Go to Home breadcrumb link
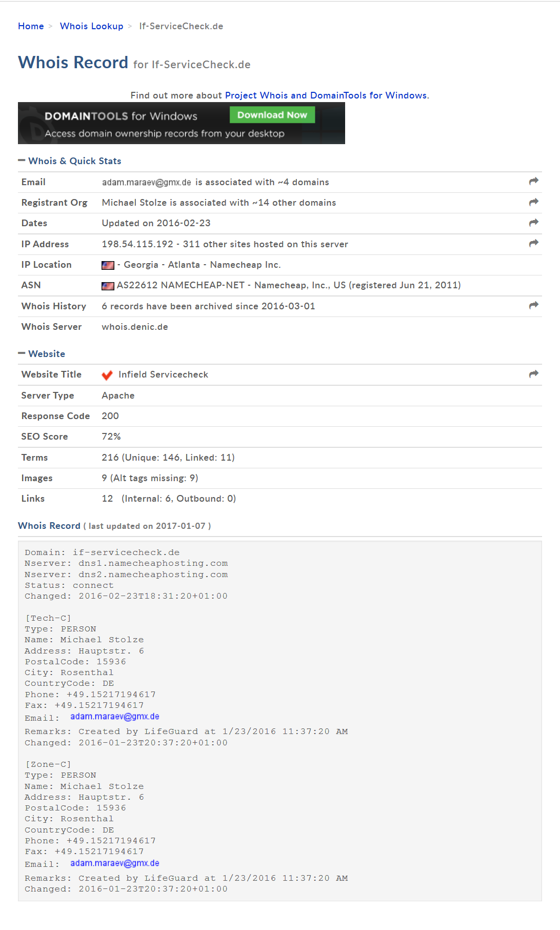 click(x=31, y=26)
